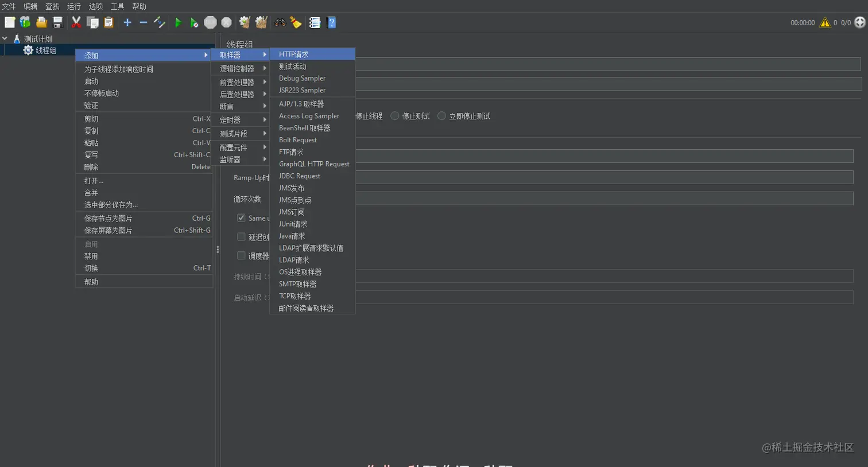Click the Copy icon in toolbar
Viewport: 868px width, 467px height.
[x=92, y=22]
